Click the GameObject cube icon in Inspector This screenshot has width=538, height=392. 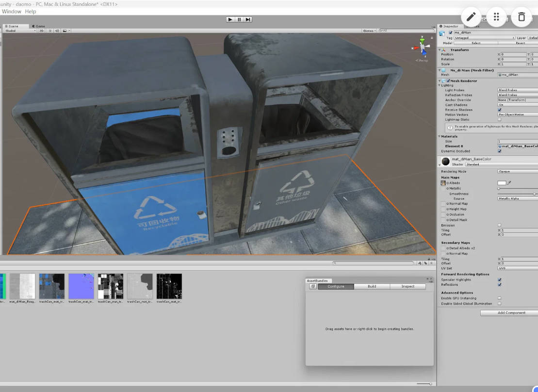442,33
